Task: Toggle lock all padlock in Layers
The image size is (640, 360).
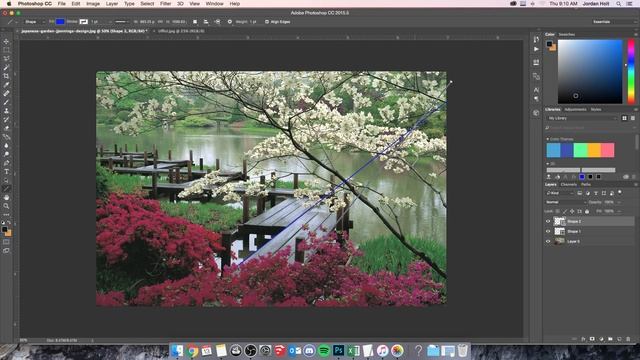Action: (587, 211)
